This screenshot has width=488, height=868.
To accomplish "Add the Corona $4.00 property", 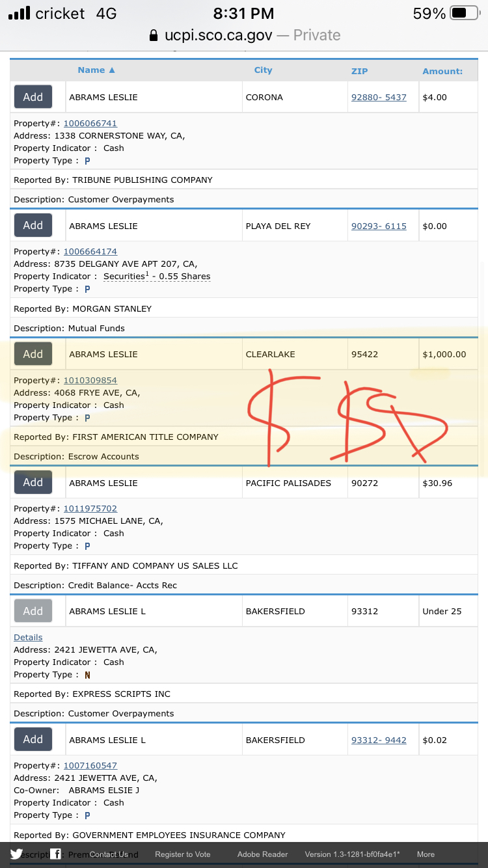I will [x=33, y=97].
